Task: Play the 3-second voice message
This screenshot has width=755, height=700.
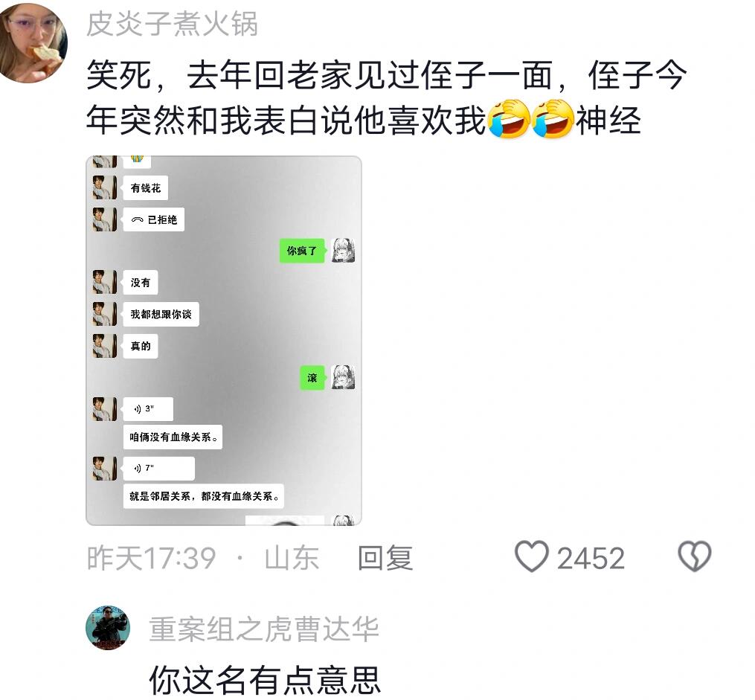Action: tap(148, 409)
